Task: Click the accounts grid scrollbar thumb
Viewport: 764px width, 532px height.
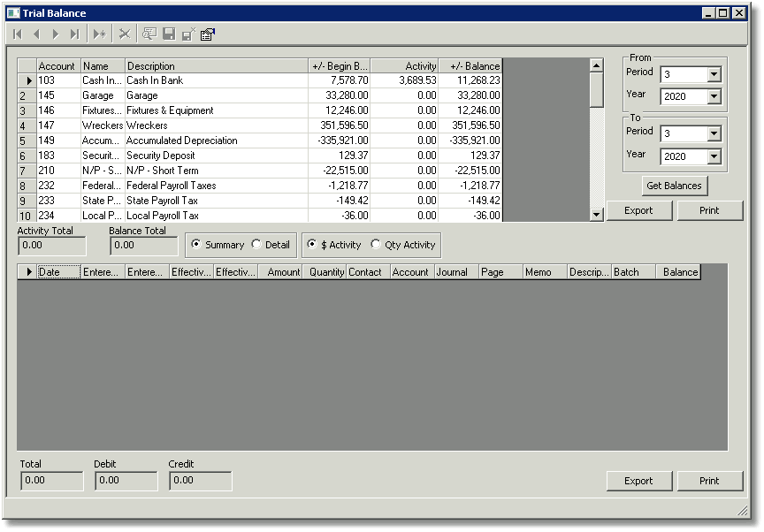Action: (596, 89)
